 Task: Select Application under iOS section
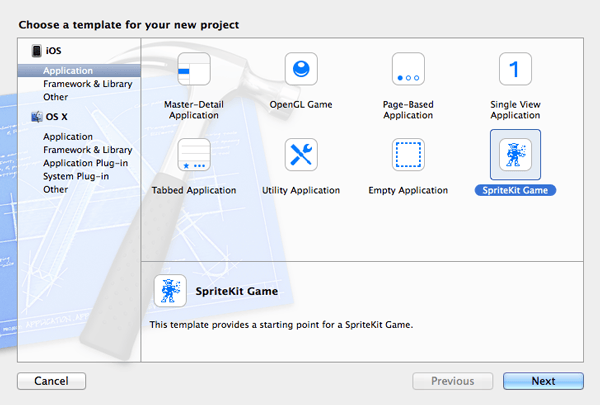(x=68, y=71)
